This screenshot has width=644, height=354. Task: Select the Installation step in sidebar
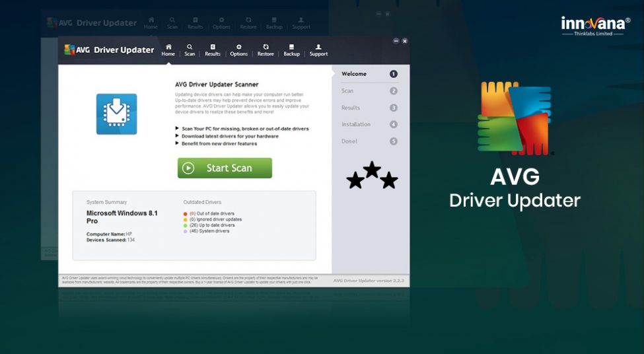[355, 124]
